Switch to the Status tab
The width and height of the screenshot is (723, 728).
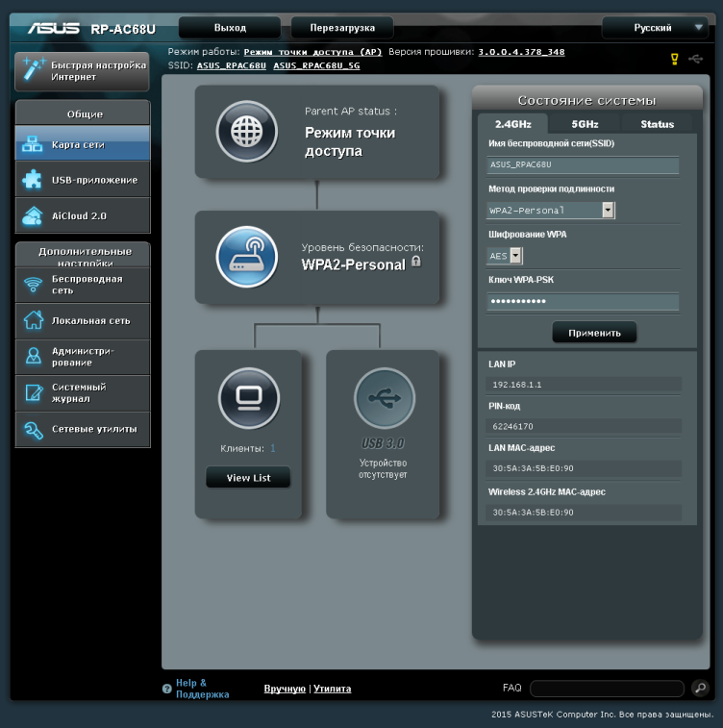click(x=657, y=124)
